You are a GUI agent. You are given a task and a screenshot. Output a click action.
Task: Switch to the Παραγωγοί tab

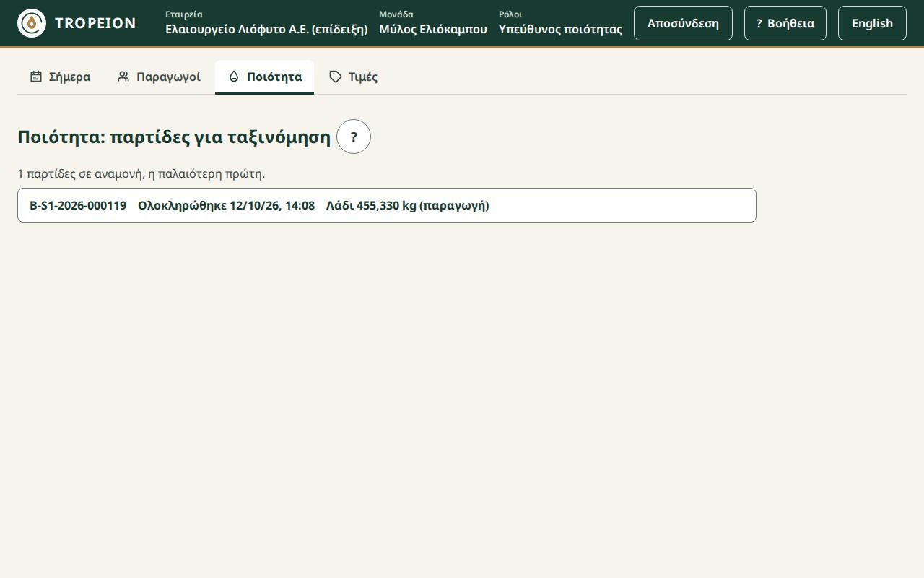(x=159, y=77)
